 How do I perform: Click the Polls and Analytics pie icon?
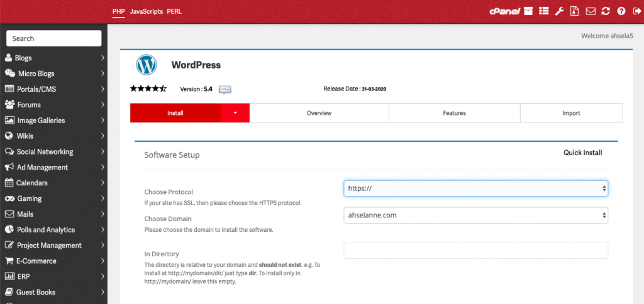point(9,229)
